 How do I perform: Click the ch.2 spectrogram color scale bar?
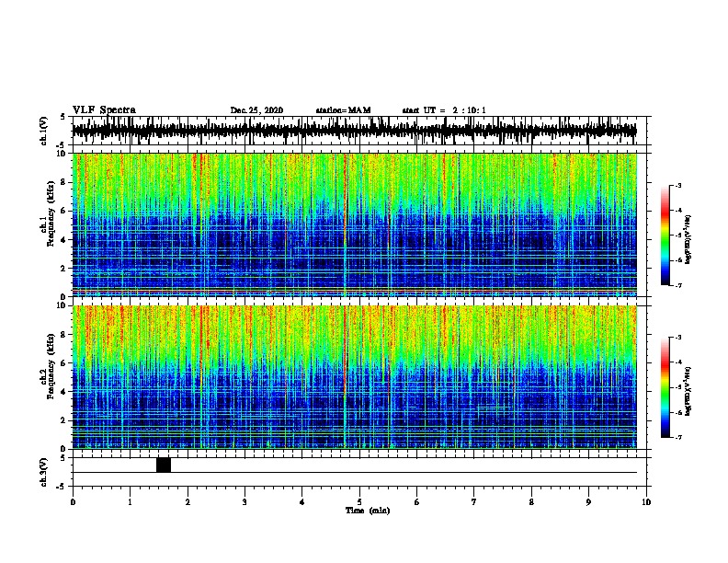click(665, 387)
